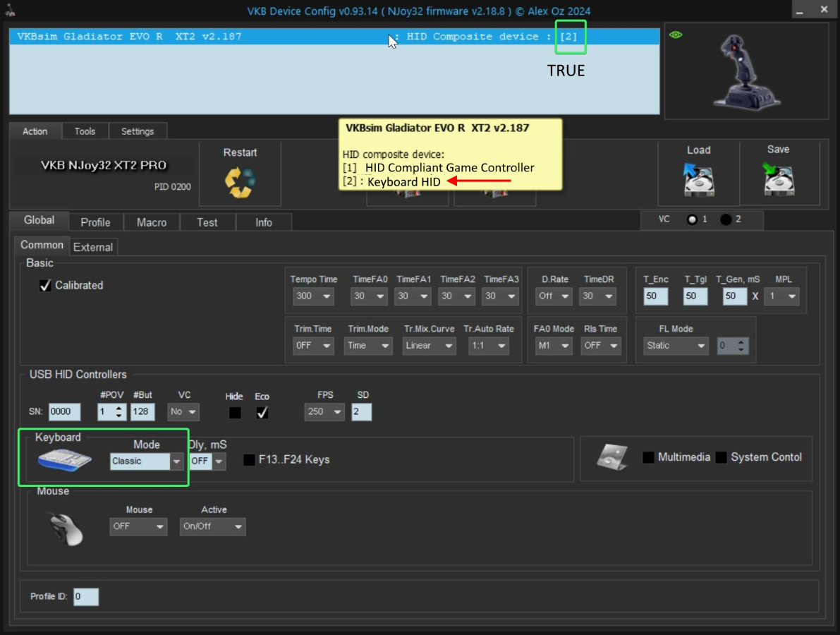Click the mouse icon in Mouse section

[x=66, y=528]
